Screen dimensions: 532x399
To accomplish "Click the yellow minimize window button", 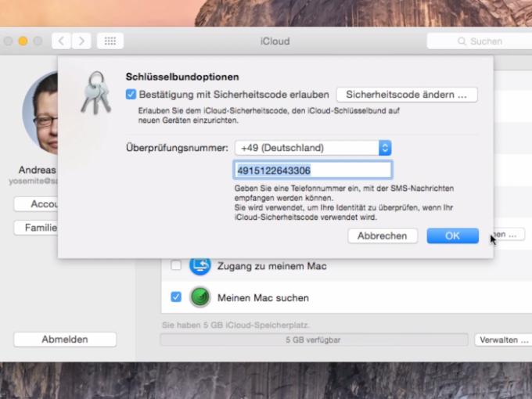I will pos(23,41).
